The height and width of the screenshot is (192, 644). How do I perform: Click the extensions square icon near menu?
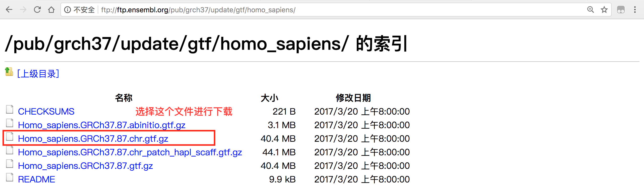tap(621, 10)
